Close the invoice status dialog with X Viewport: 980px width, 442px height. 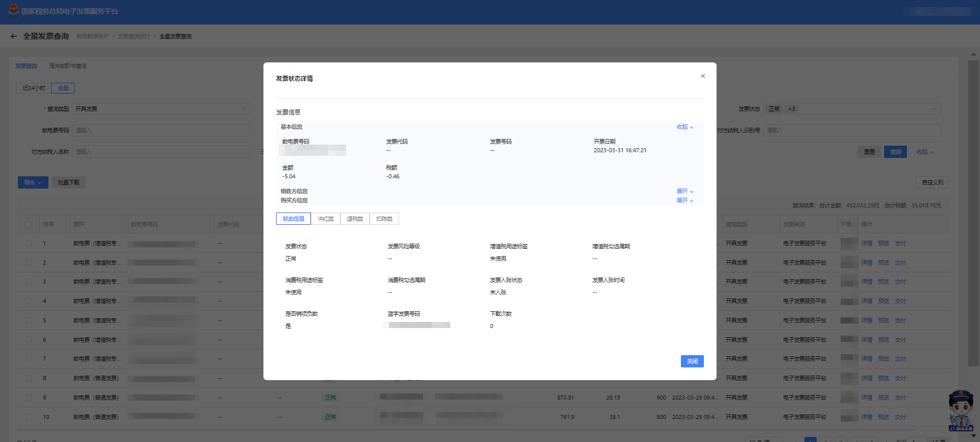tap(703, 76)
